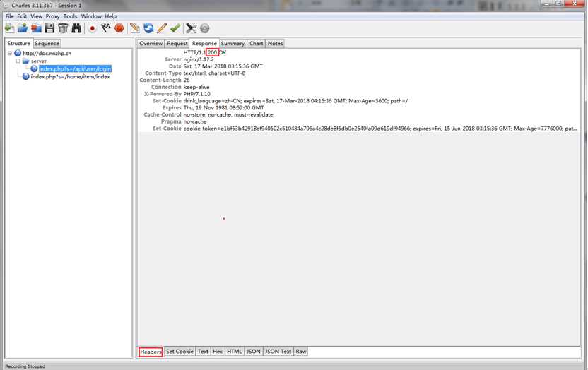Save session with the floppy disk icon
Screen dimensions: 588x370
tap(49, 28)
